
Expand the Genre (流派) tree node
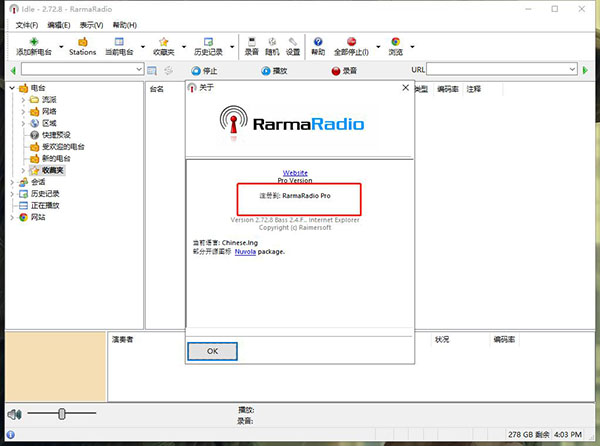pyautogui.click(x=23, y=100)
